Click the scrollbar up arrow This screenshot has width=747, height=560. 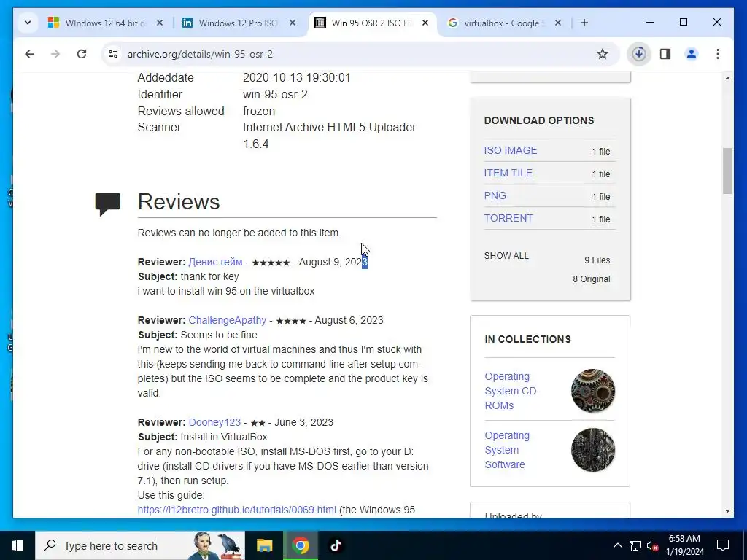click(x=727, y=78)
